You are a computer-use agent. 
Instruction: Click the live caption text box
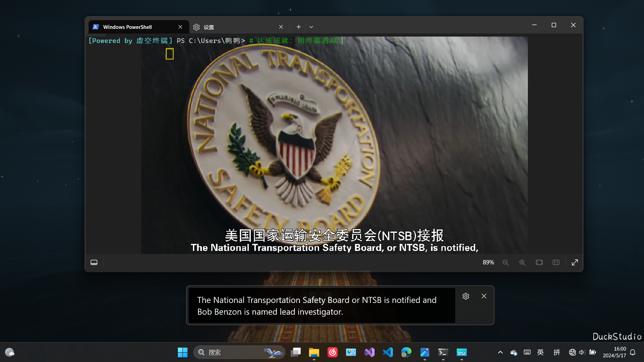tap(322, 306)
